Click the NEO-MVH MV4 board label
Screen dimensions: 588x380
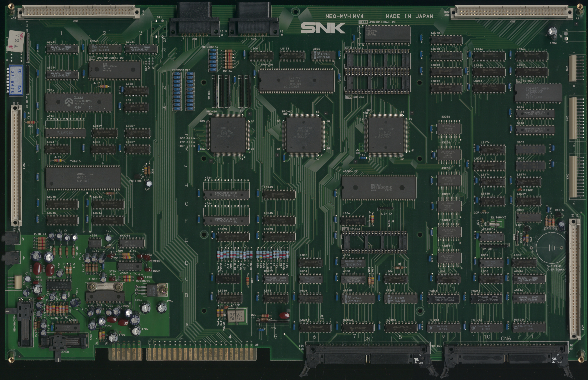344,16
